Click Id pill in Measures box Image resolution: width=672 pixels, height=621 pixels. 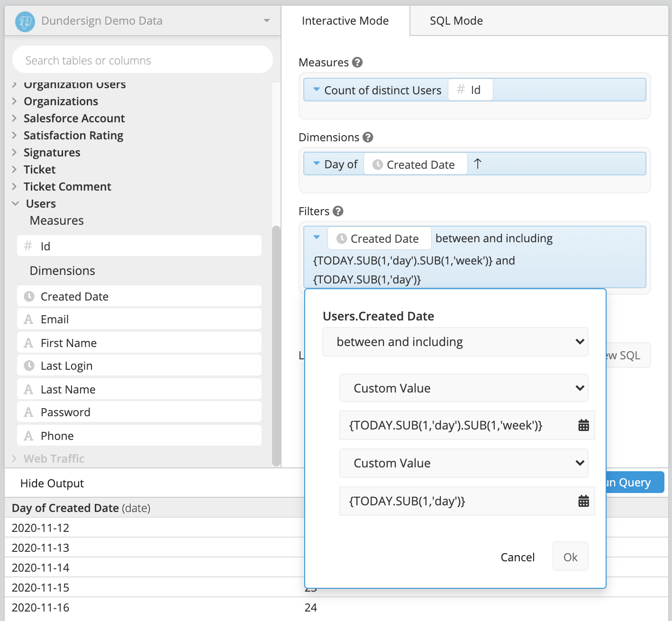click(471, 90)
